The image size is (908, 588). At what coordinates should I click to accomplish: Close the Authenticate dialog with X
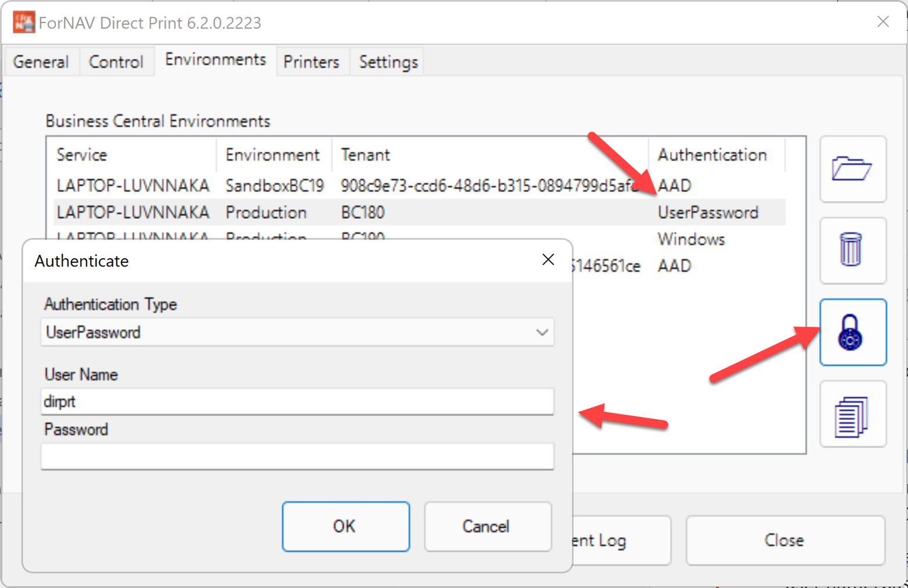click(548, 260)
